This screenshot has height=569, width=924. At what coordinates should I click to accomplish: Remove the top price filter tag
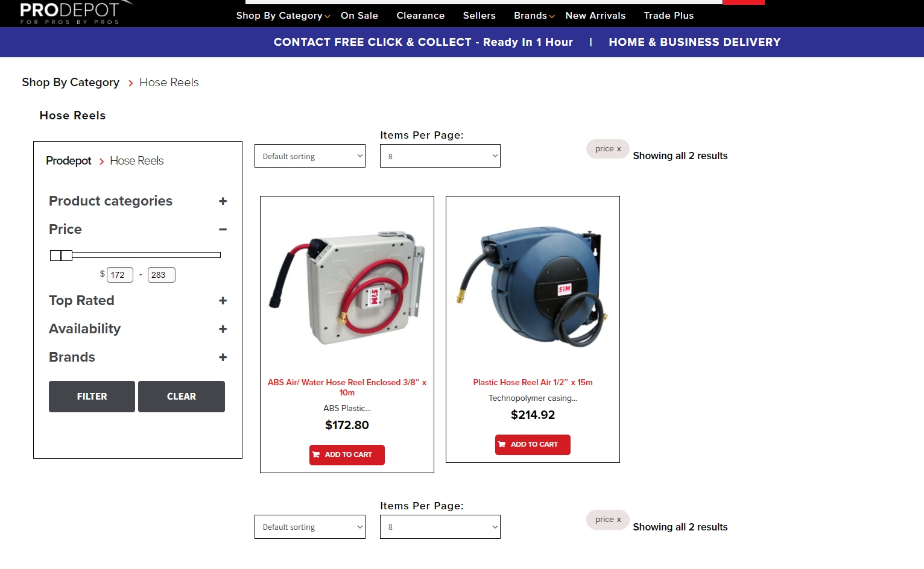point(608,149)
